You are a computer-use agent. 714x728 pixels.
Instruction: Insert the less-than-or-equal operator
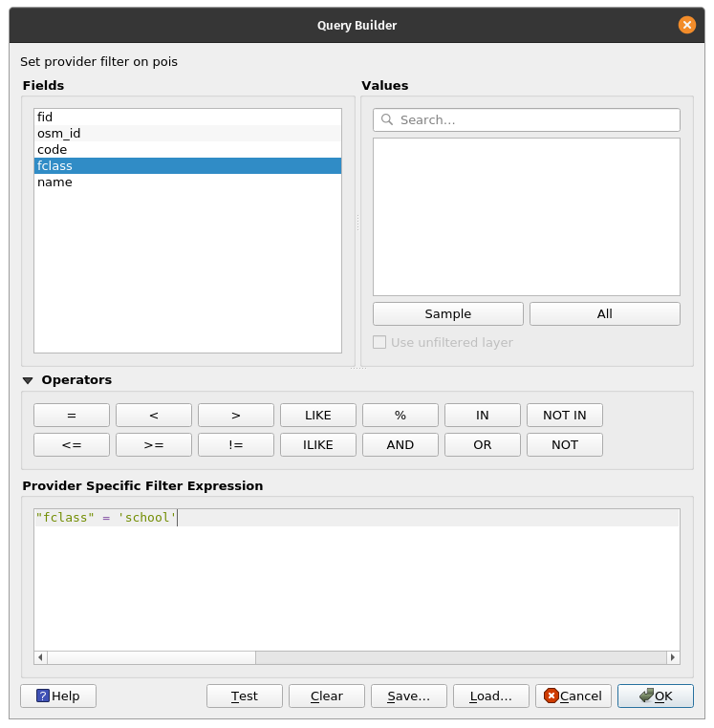[72, 445]
